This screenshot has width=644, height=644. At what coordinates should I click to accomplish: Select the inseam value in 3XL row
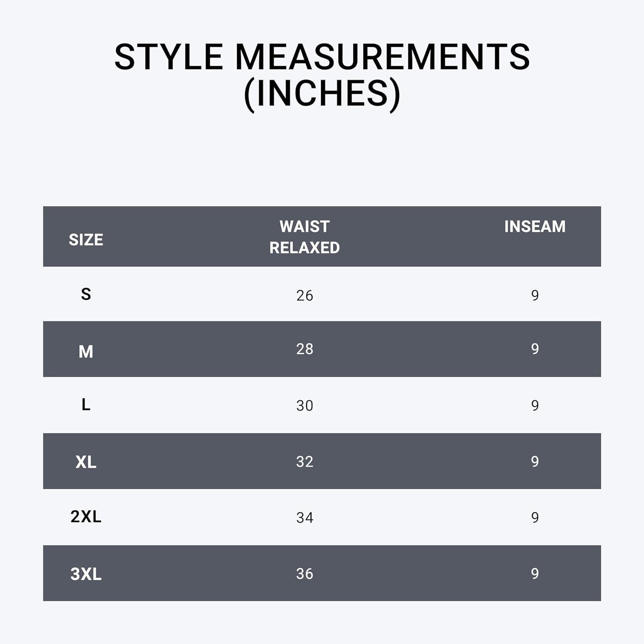(535, 574)
